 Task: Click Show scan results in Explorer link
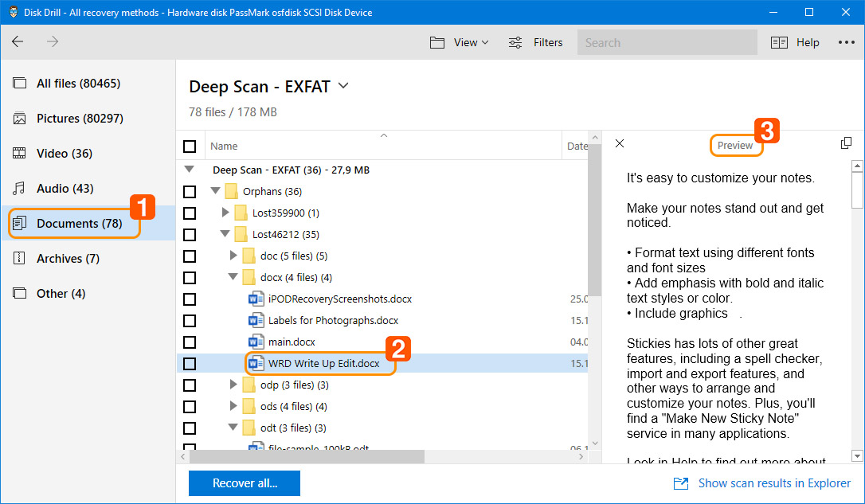(774, 483)
